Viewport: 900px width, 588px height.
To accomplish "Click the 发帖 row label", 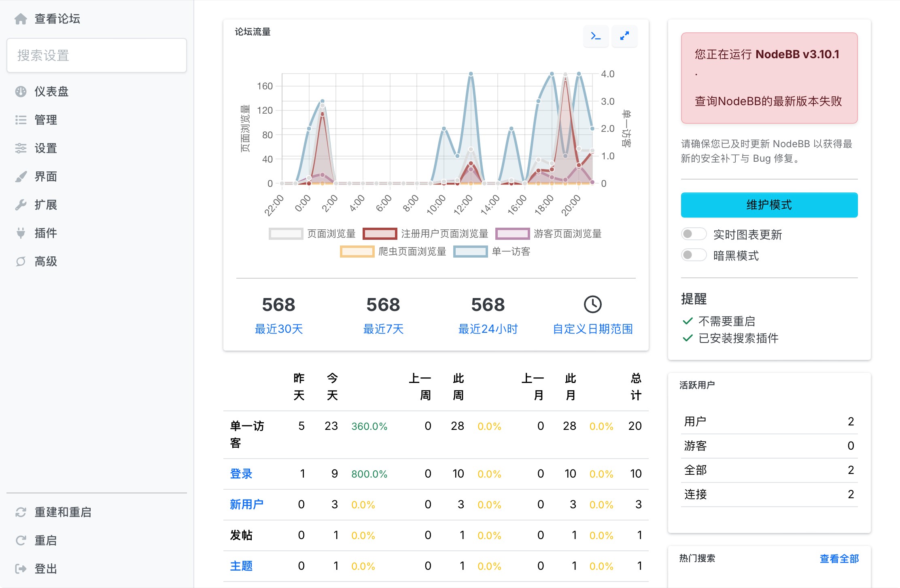I will (x=241, y=535).
